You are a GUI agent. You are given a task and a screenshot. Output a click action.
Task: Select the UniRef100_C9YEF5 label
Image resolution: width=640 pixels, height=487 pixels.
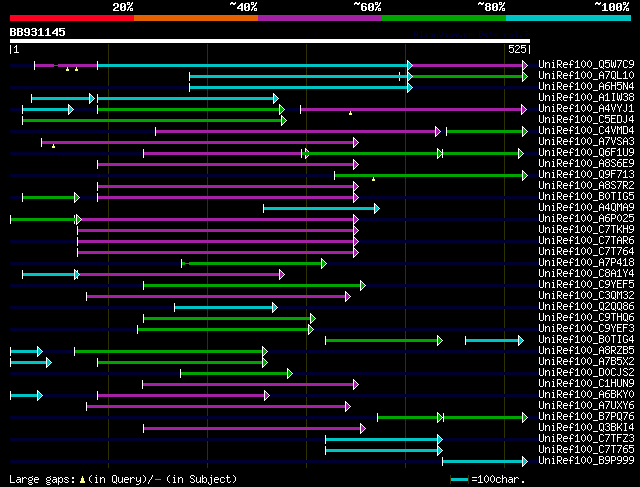586,285
